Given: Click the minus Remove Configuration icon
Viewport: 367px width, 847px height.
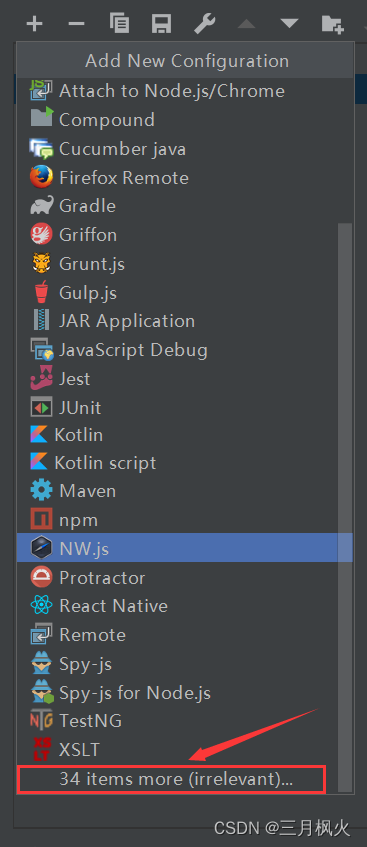Looking at the screenshot, I should tap(76, 24).
